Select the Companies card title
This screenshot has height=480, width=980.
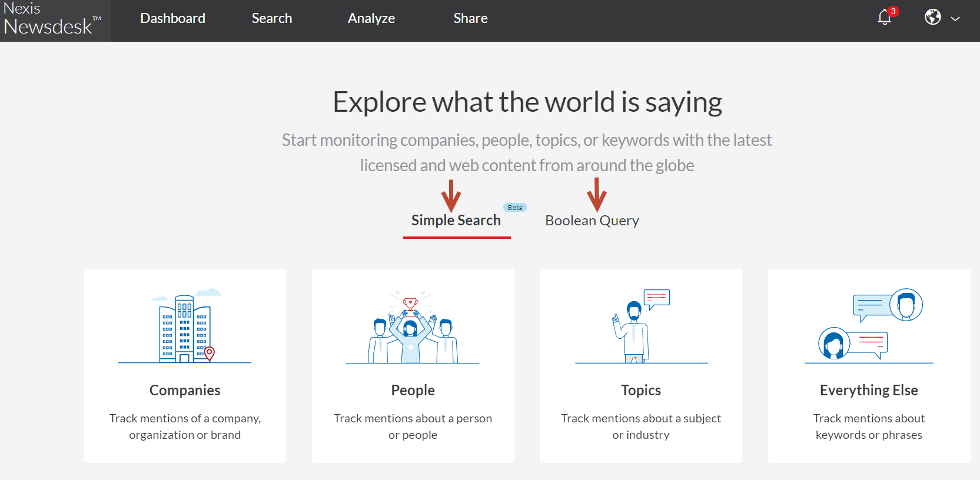point(185,390)
